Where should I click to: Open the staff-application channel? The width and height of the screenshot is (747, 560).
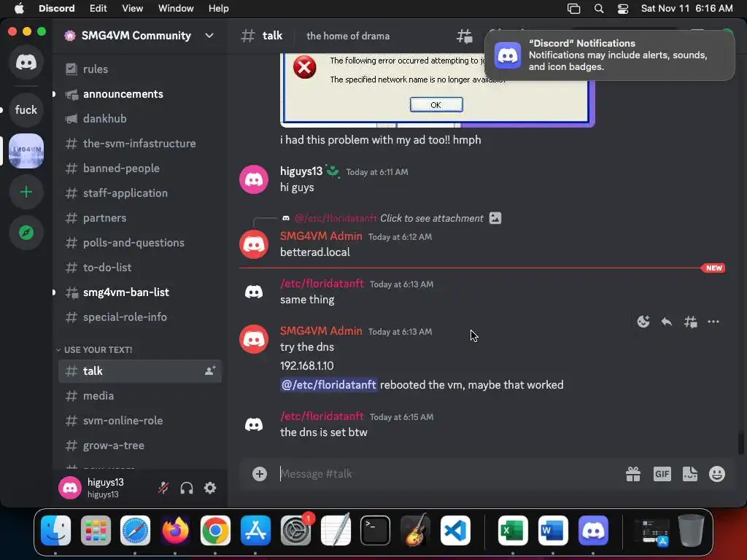click(x=140, y=192)
